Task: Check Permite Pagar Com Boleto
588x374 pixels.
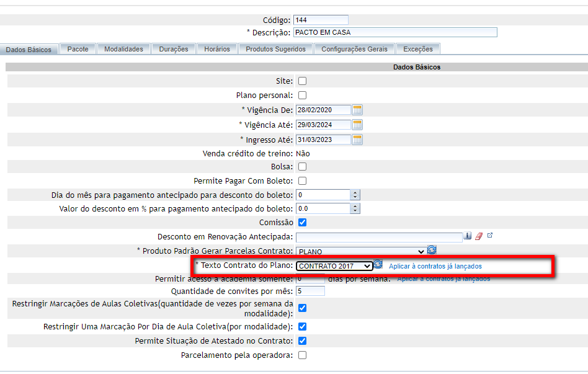Action: click(x=303, y=181)
